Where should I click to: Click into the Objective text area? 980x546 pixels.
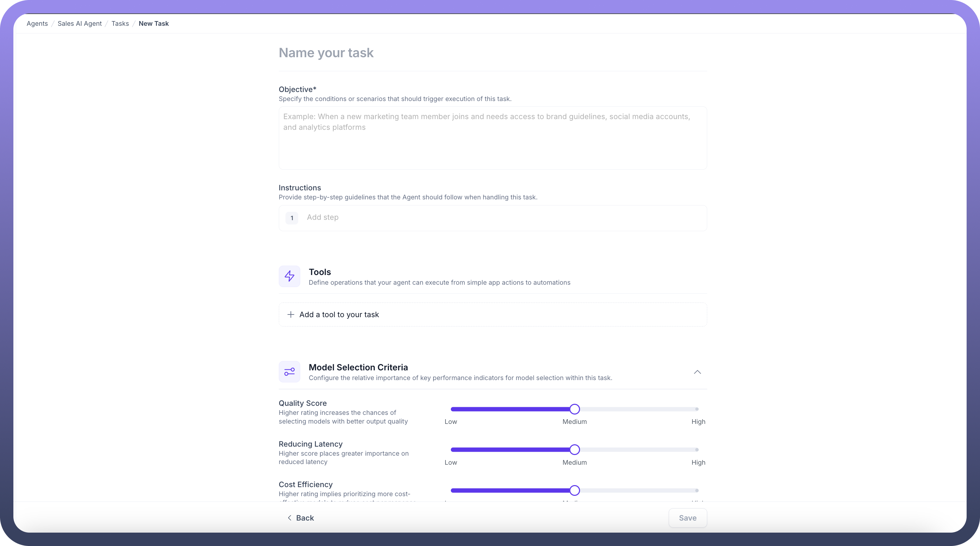pyautogui.click(x=492, y=138)
